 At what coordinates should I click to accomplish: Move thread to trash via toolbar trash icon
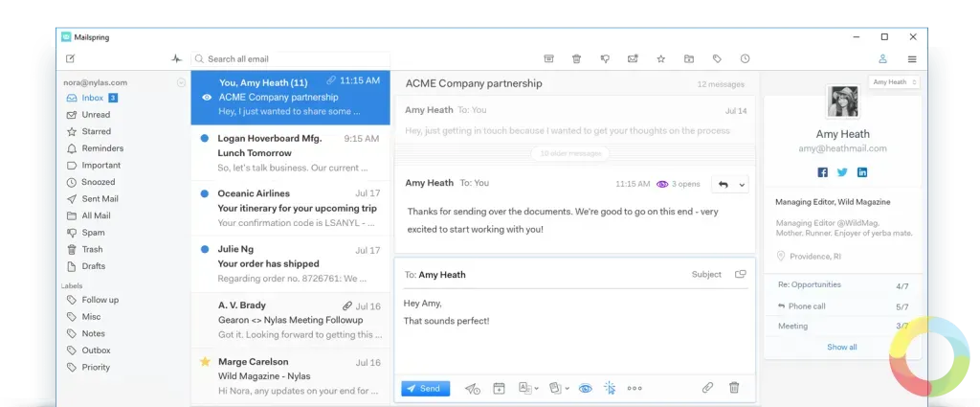pos(576,58)
